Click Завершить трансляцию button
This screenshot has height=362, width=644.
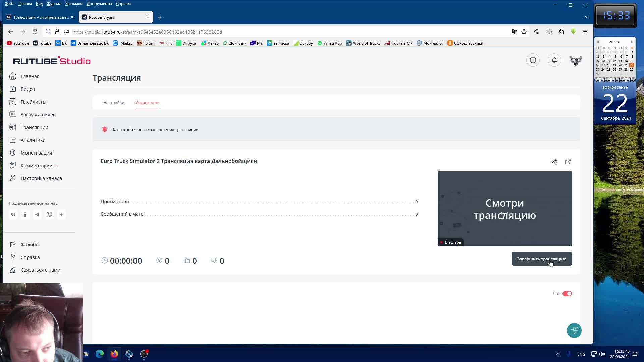[x=541, y=259]
